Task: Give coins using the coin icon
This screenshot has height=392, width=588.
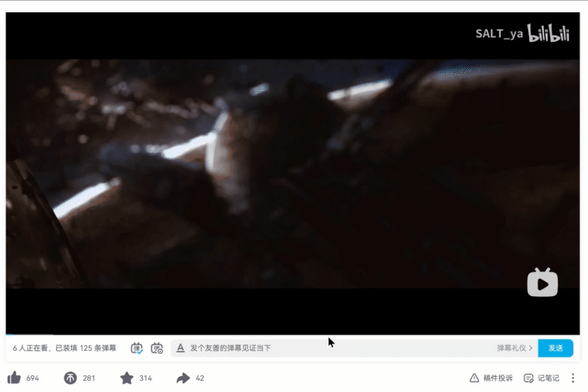Action: [x=70, y=378]
